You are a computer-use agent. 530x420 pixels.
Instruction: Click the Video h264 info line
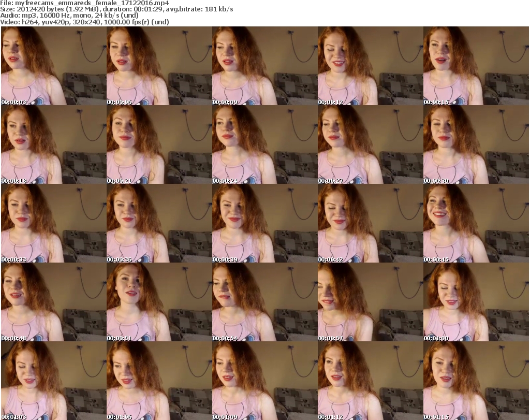click(84, 22)
